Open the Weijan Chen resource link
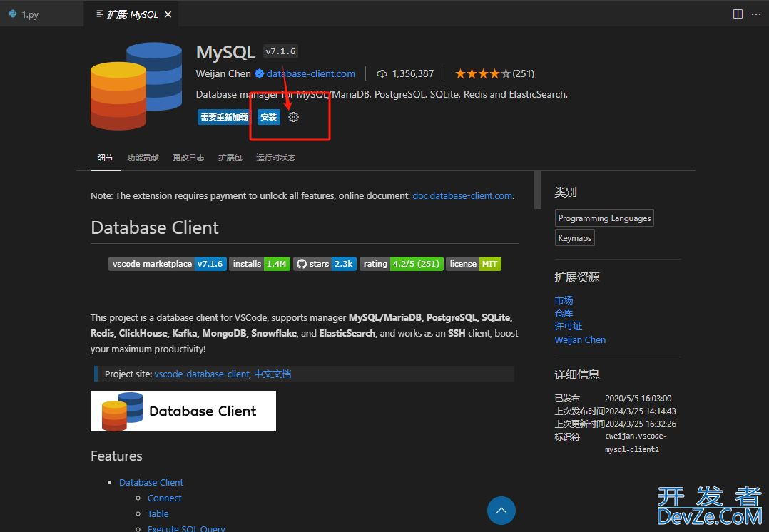Viewport: 769px width, 532px height. pyautogui.click(x=580, y=339)
